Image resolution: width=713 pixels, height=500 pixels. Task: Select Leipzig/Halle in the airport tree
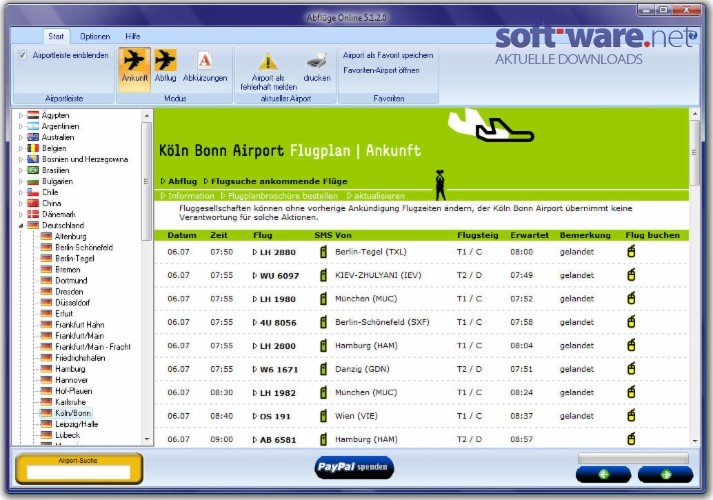coord(76,424)
